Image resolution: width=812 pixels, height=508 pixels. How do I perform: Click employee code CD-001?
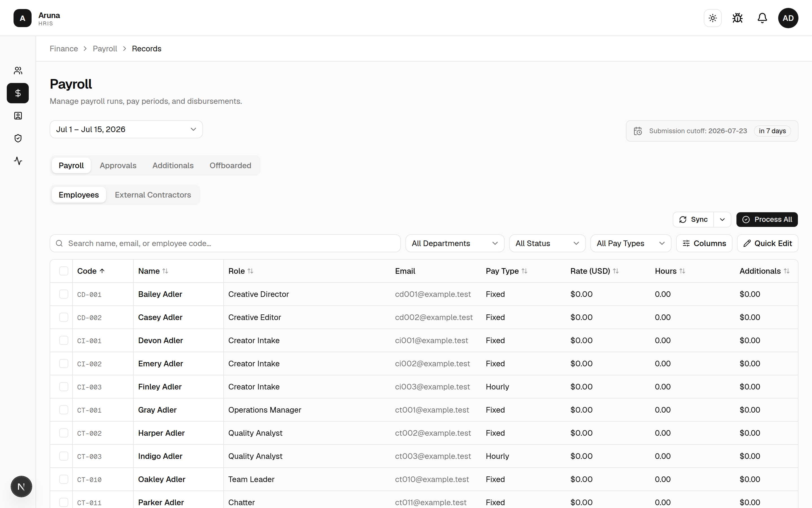click(89, 295)
